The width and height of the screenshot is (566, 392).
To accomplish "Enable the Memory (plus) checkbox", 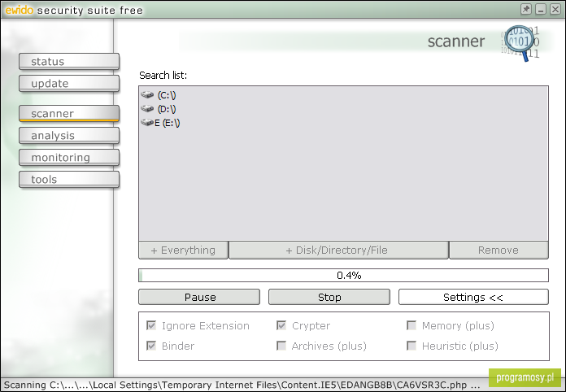I will pyautogui.click(x=411, y=325).
